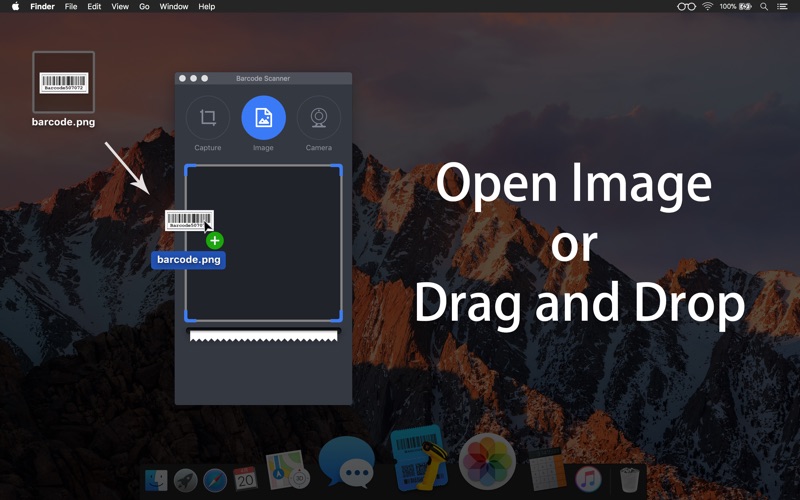Select the Image mode button
The width and height of the screenshot is (800, 500).
click(263, 118)
